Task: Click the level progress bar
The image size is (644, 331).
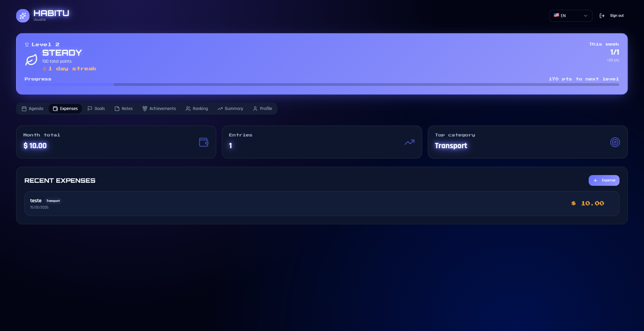Action: (x=322, y=85)
